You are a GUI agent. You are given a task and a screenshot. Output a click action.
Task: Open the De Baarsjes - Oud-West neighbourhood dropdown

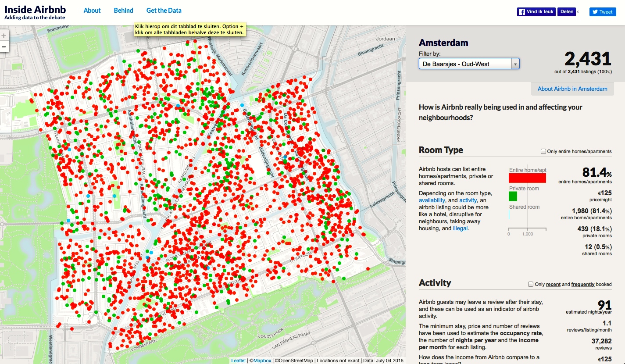pos(469,64)
